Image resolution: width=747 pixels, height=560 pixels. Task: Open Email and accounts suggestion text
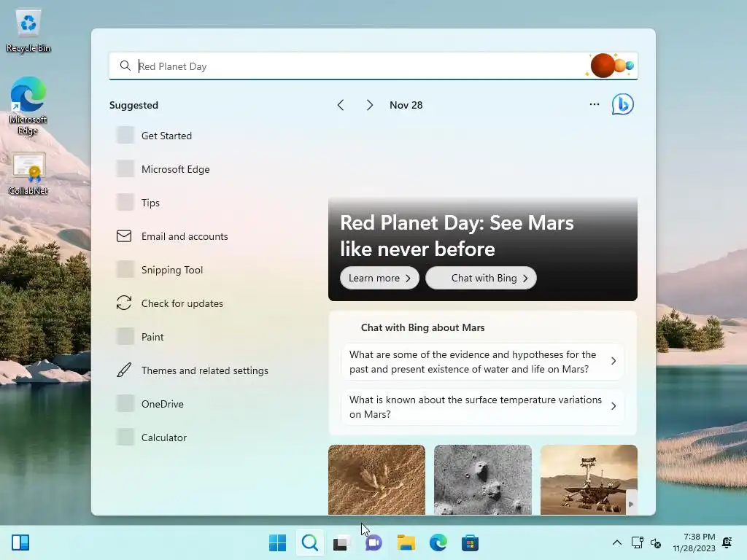tap(185, 236)
